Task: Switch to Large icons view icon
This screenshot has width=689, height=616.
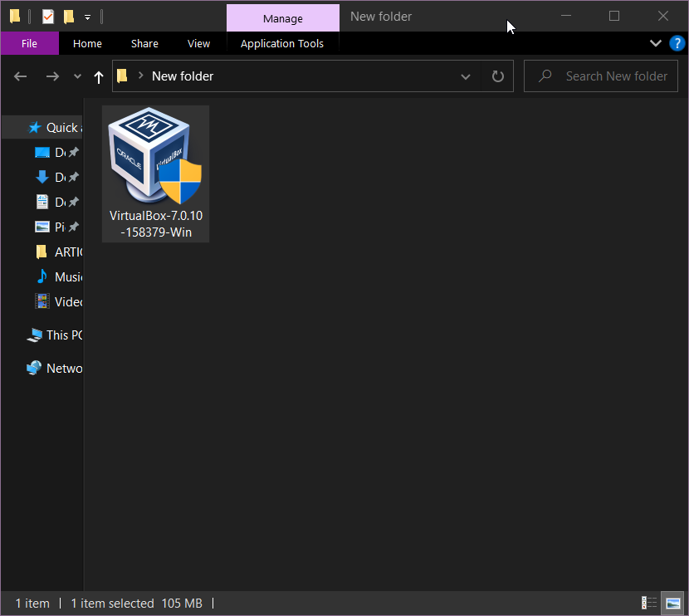Action: pyautogui.click(x=672, y=603)
